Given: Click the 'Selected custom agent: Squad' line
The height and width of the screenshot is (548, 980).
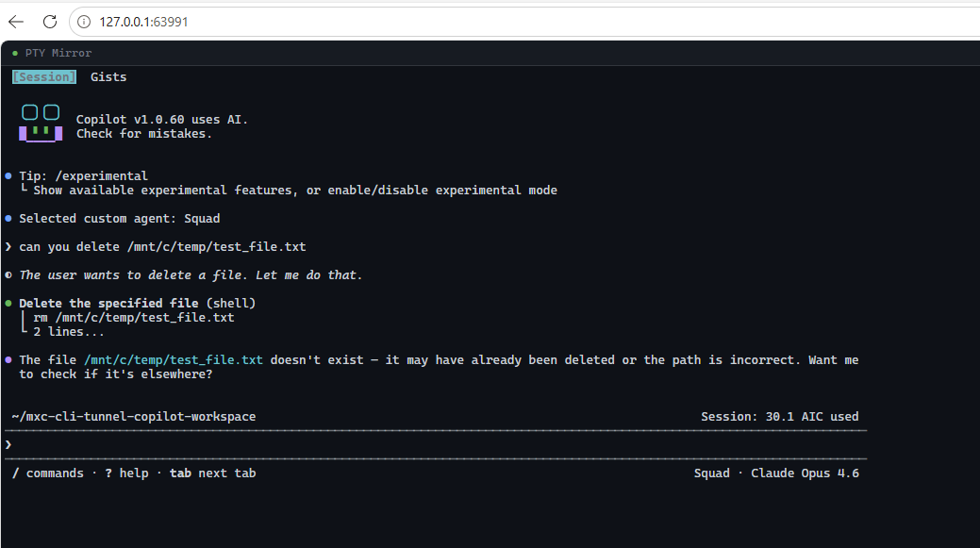Looking at the screenshot, I should click(120, 219).
